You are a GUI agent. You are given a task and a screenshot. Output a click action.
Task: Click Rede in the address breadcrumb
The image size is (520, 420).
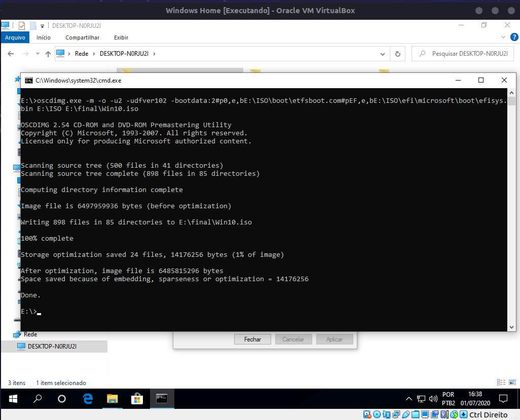(x=82, y=54)
